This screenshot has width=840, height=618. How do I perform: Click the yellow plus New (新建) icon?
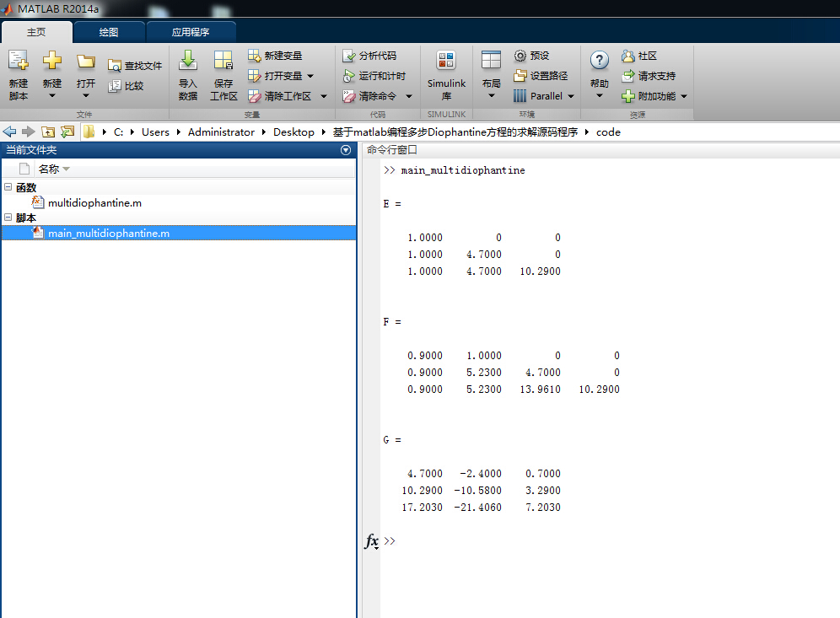[x=52, y=60]
